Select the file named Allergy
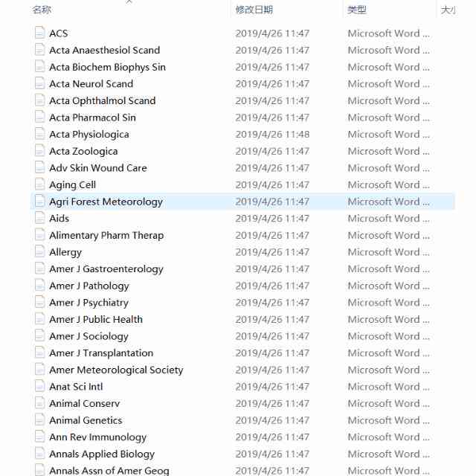476x476 pixels. coord(65,252)
